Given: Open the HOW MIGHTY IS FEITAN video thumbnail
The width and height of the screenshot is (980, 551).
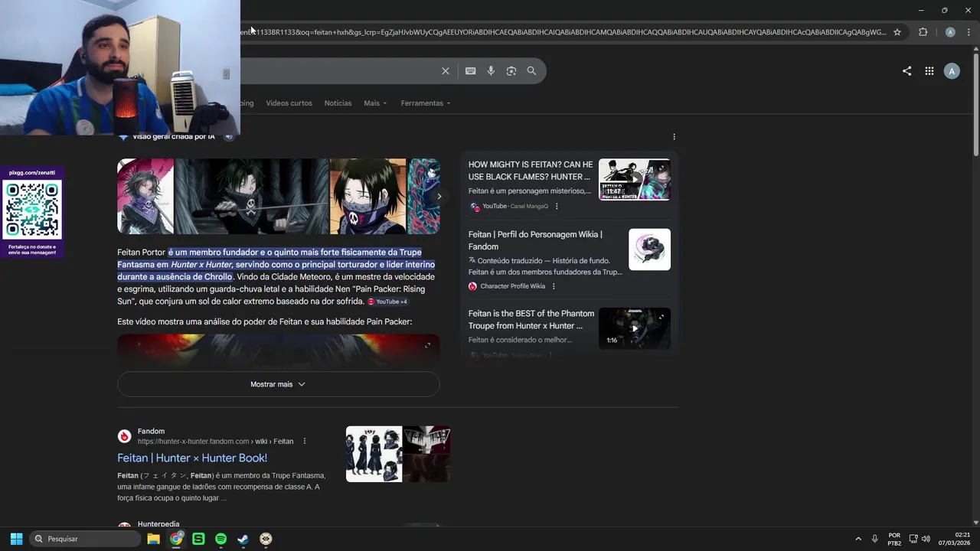Looking at the screenshot, I should (634, 180).
